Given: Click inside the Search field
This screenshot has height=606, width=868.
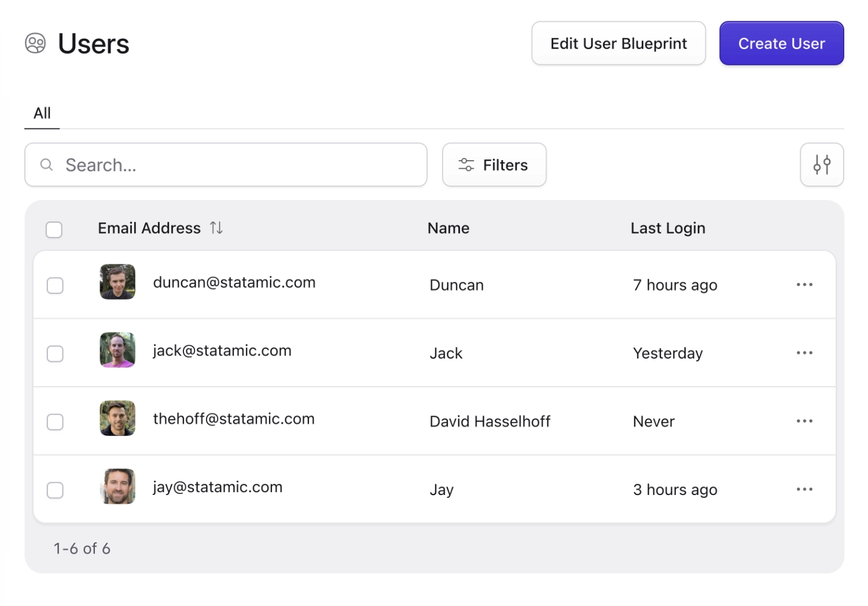Looking at the screenshot, I should [x=226, y=165].
